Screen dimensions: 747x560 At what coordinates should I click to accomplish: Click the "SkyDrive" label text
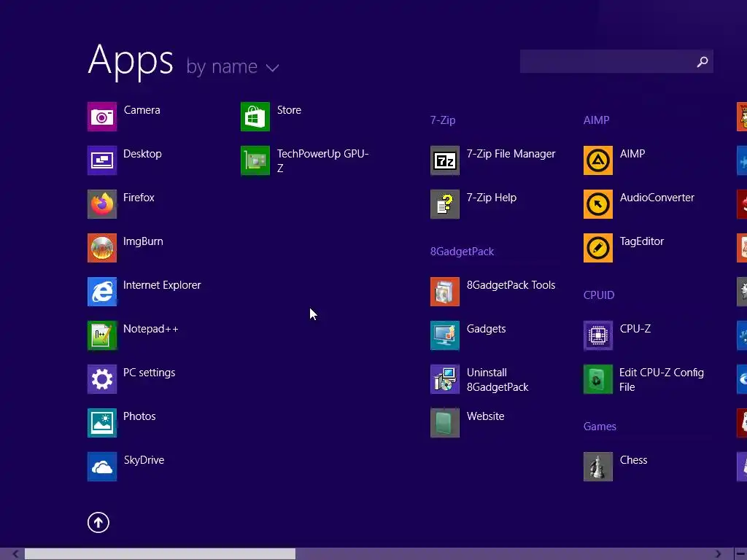(144, 460)
